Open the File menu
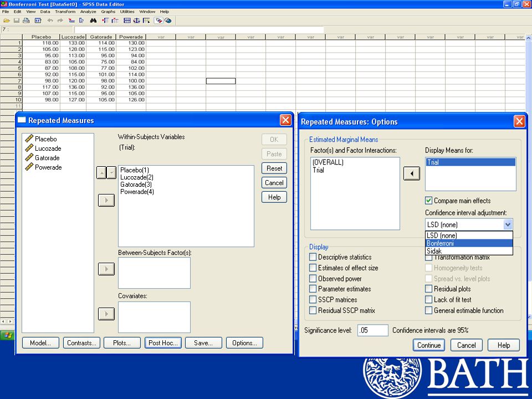 [x=6, y=12]
